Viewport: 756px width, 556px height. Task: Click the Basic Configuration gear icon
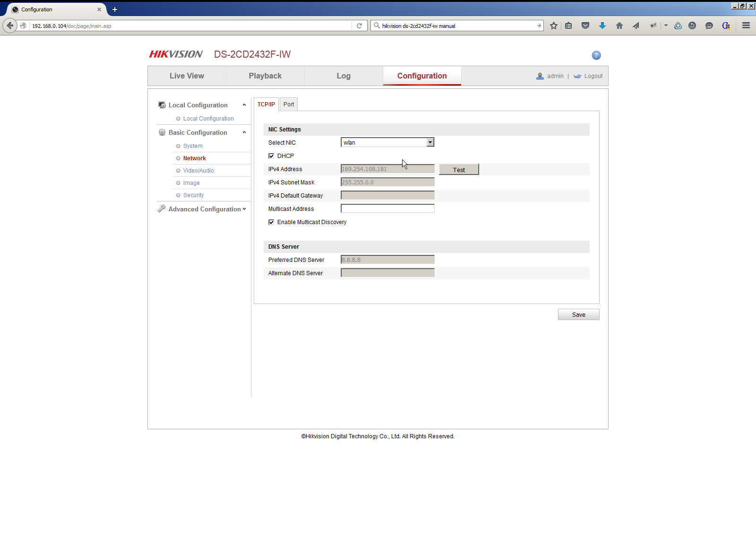tap(162, 132)
